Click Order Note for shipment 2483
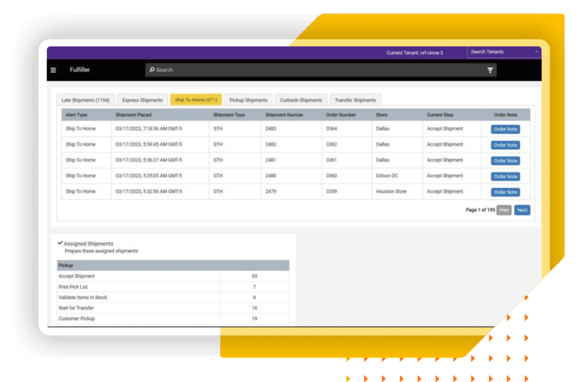Image resolution: width=588 pixels, height=382 pixels. [x=505, y=129]
